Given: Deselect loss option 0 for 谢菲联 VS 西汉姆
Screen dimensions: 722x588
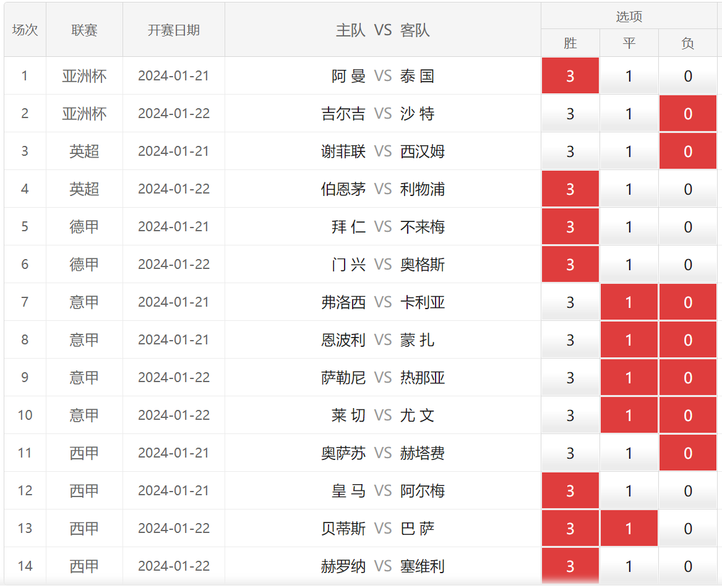Looking at the screenshot, I should click(x=688, y=151).
